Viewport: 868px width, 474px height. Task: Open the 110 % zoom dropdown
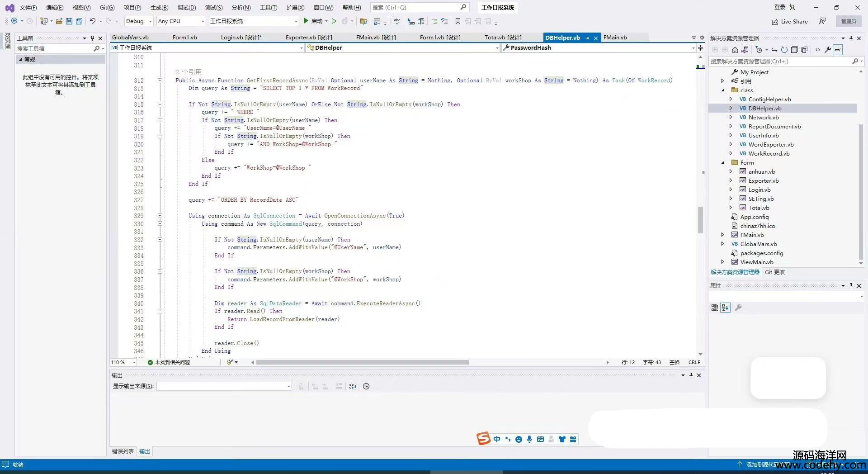[x=123, y=362]
